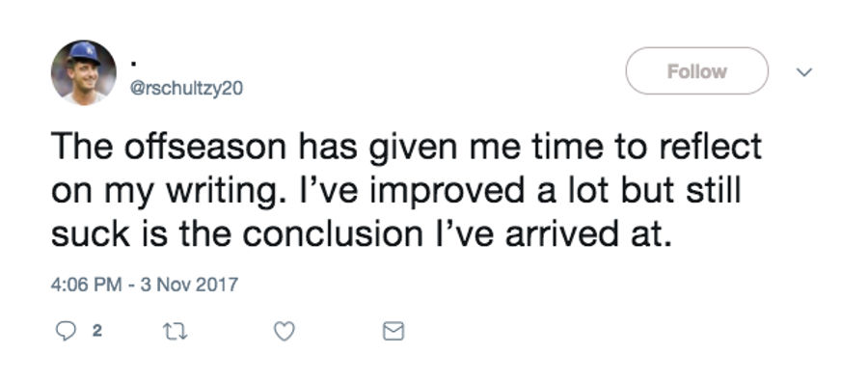Screen dimensions: 868x382
Task: Retweet using the retweet arrows icon
Action: click(175, 332)
